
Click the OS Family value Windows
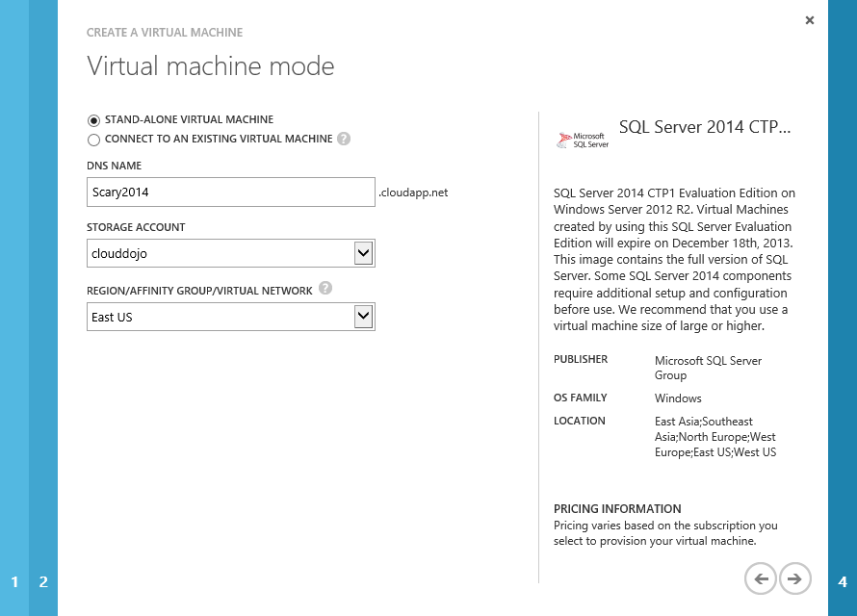click(x=678, y=398)
